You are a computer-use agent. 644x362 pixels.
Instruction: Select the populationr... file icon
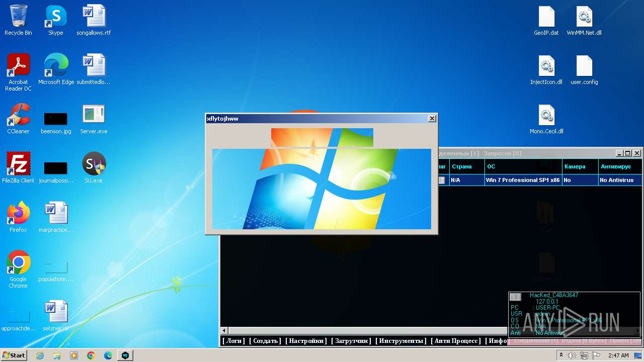click(x=56, y=271)
